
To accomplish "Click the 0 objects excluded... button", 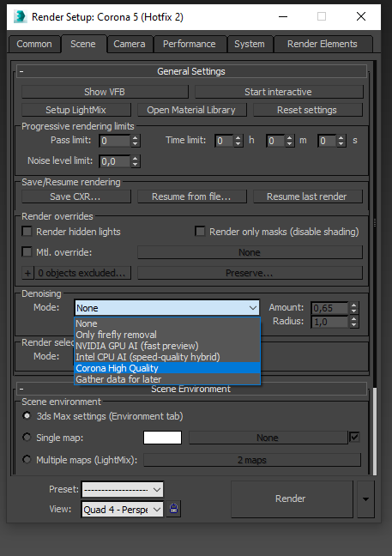I will (x=82, y=273).
